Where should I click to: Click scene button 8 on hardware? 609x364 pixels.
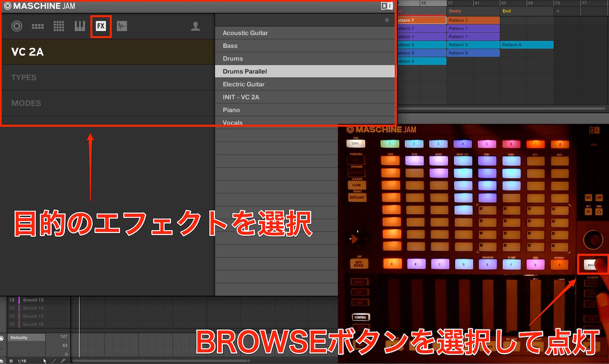(560, 144)
